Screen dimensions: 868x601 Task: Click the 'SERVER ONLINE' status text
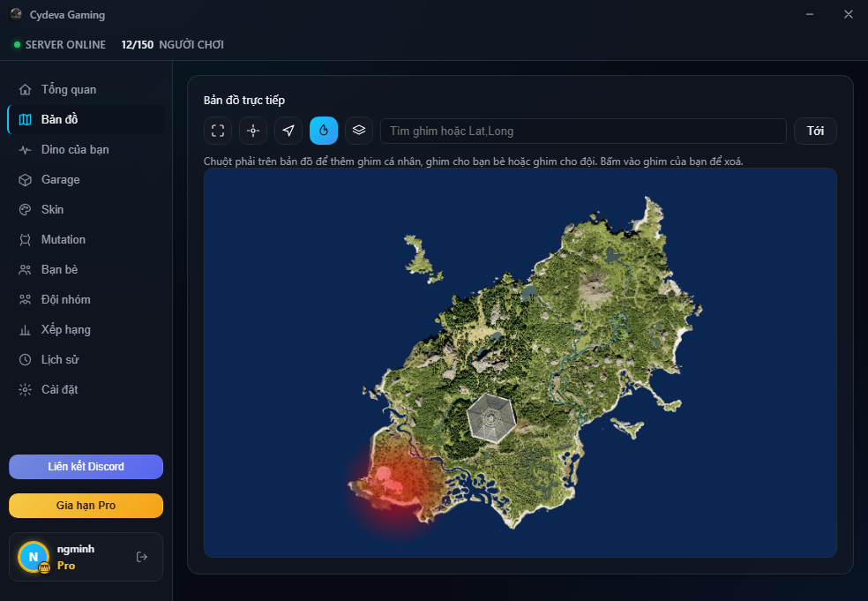[x=65, y=45]
